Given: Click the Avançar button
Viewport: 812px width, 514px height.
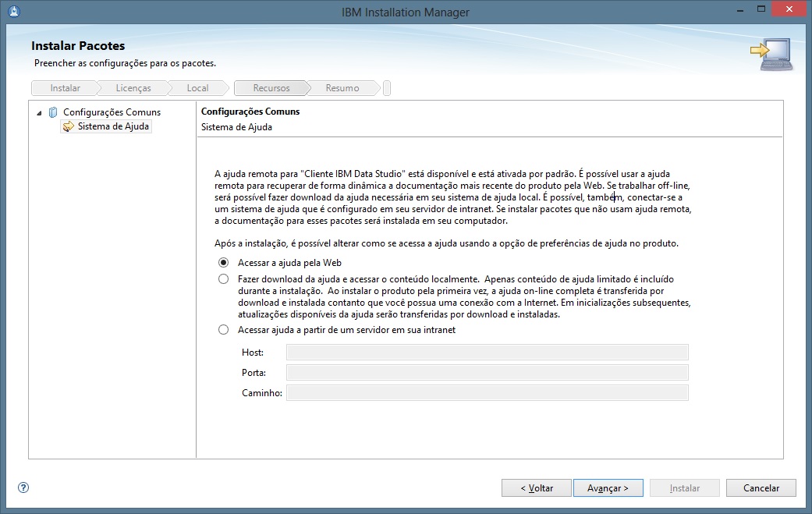Looking at the screenshot, I should pos(608,487).
